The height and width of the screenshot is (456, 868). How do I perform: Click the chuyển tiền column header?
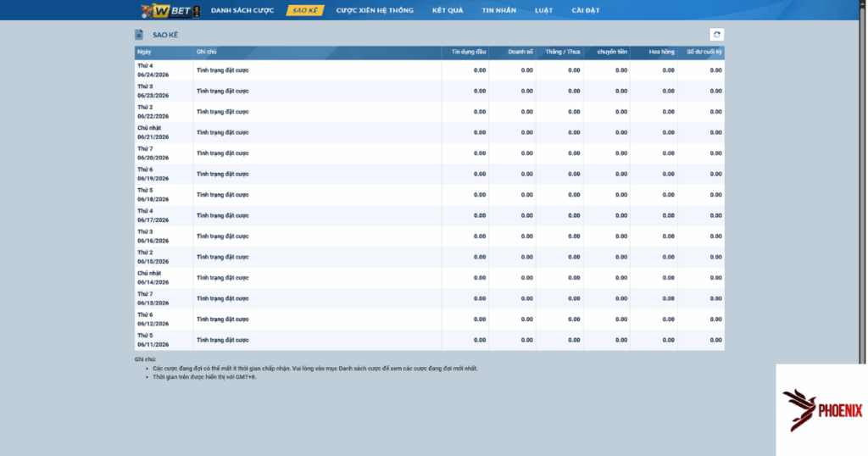612,52
